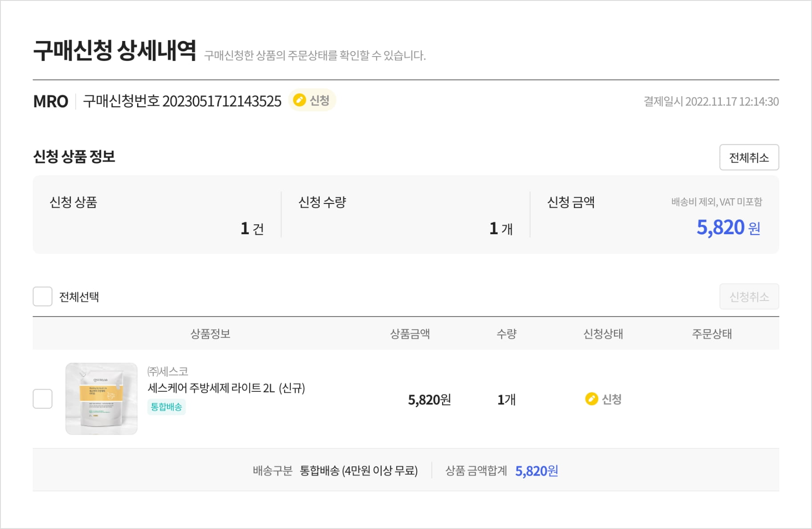Screen dimensions: 812x529
Task: Click the 상품금액 column header
Action: 410,334
